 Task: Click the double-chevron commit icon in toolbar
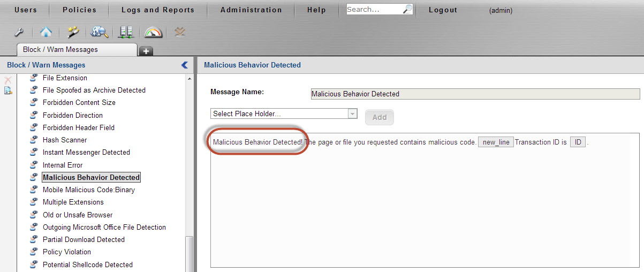click(180, 33)
